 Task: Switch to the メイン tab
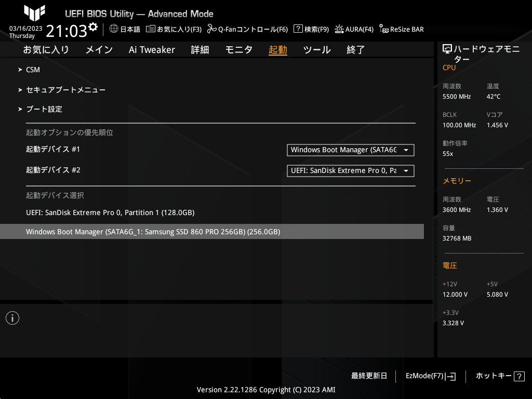point(99,50)
